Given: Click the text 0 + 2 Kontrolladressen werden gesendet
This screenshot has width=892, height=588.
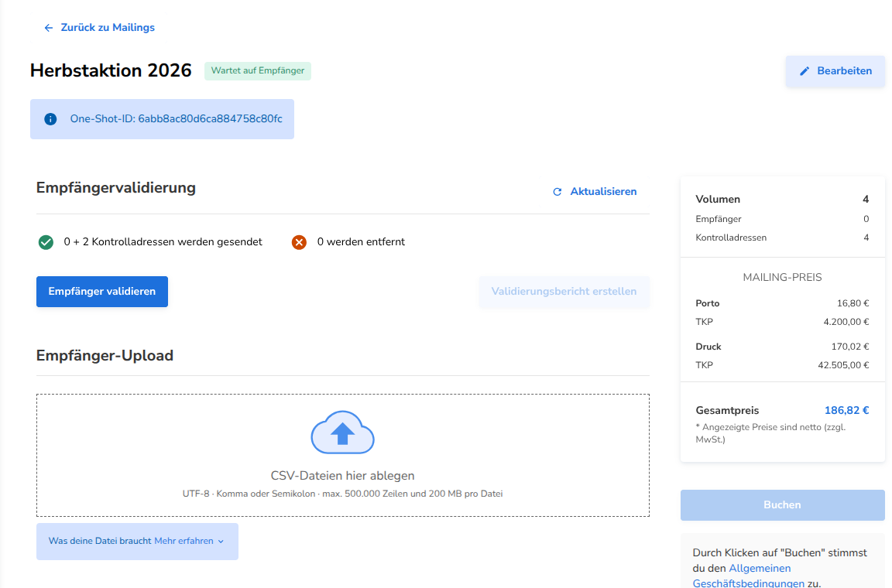Looking at the screenshot, I should tap(163, 242).
